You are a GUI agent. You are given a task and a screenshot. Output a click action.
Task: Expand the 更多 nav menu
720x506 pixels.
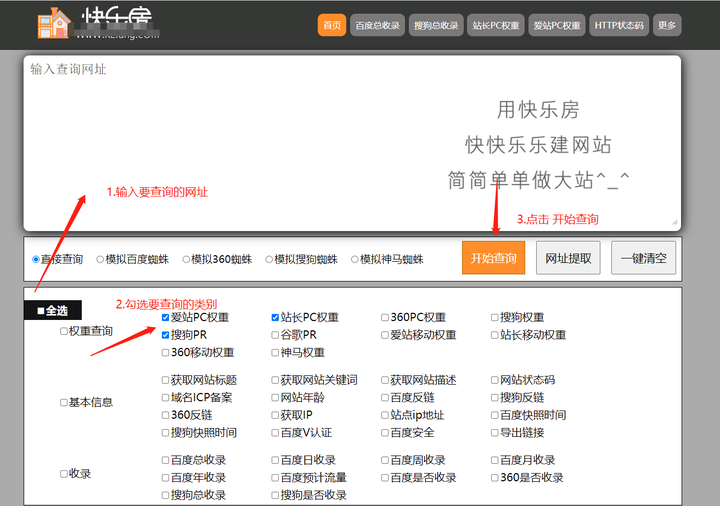667,25
